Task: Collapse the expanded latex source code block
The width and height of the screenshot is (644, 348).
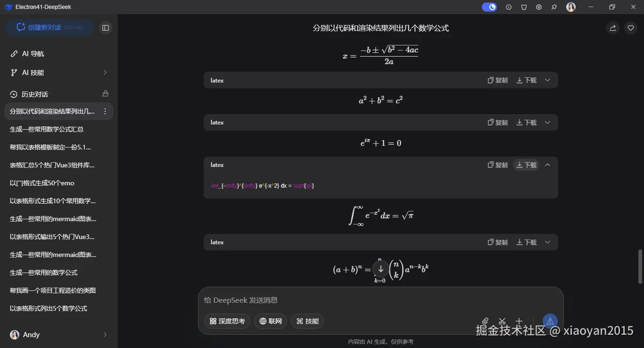Action: (x=547, y=165)
